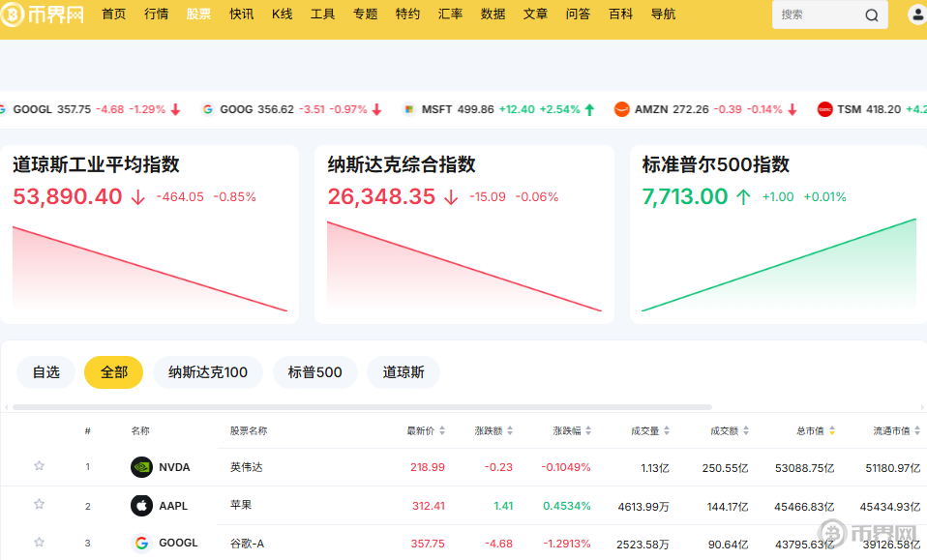Click the GOOG logo in ticker bar

207,109
